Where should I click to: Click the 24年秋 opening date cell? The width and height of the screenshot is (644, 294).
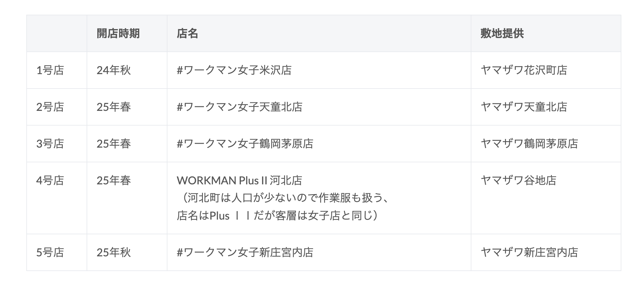click(x=114, y=70)
